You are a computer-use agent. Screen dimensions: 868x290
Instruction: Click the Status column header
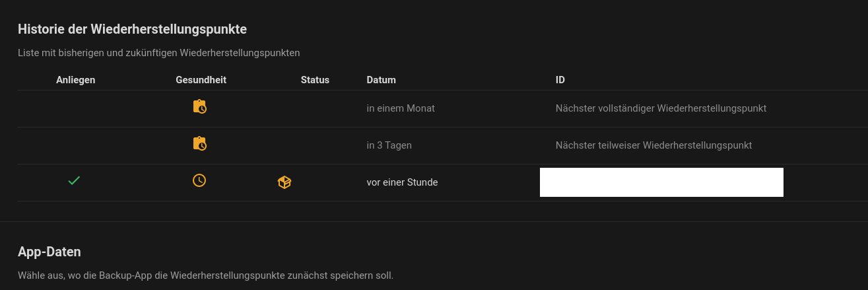pos(315,80)
